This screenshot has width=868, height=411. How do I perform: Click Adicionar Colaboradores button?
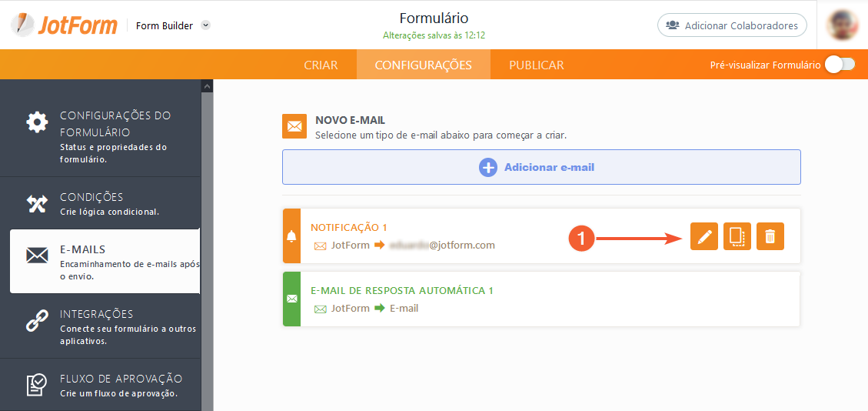point(732,25)
